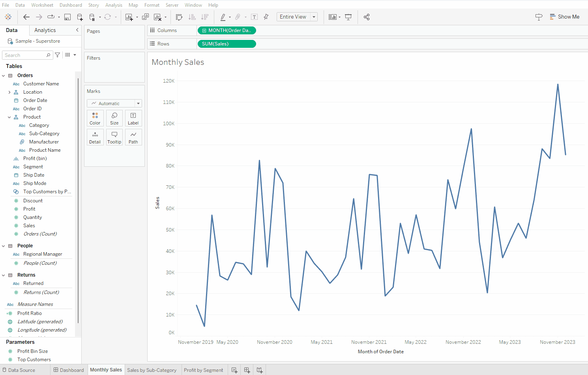Click the Tooltip button in Marks card
The image size is (588, 375).
(x=114, y=137)
